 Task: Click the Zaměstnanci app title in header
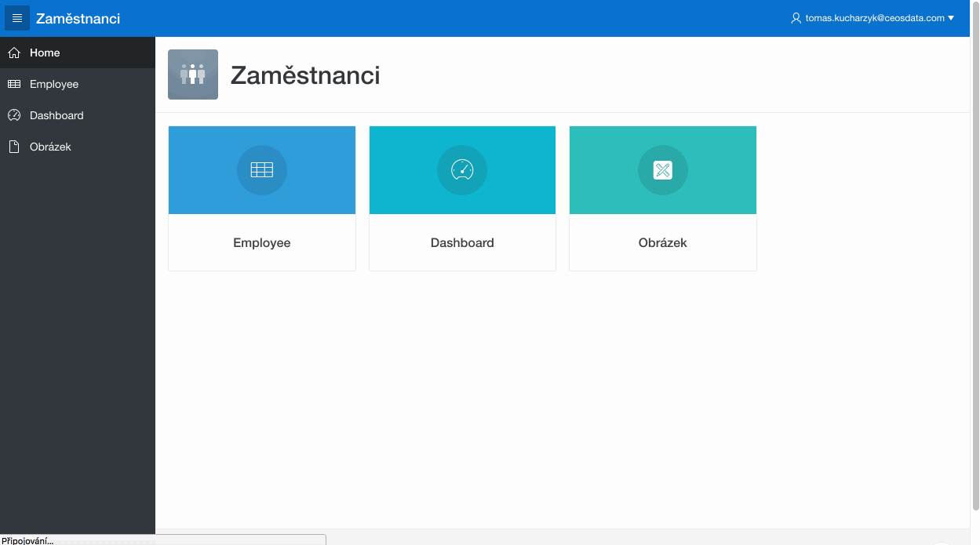[78, 18]
